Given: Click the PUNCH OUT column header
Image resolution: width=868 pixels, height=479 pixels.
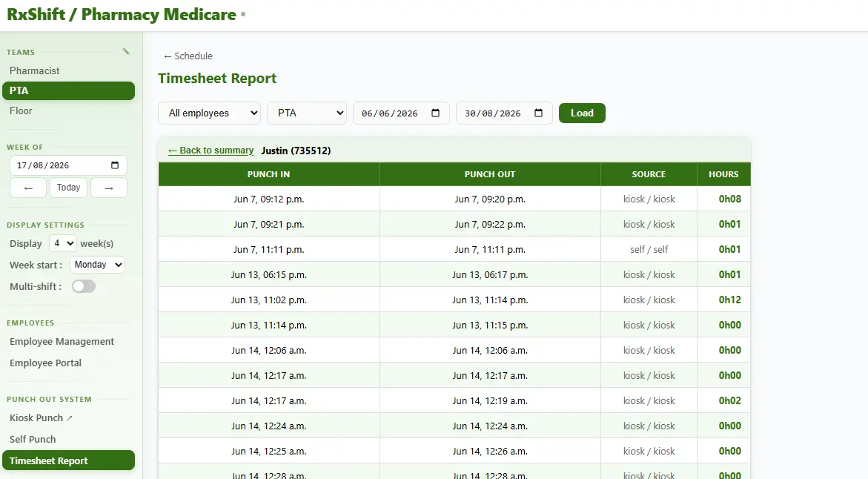Looking at the screenshot, I should [x=490, y=174].
